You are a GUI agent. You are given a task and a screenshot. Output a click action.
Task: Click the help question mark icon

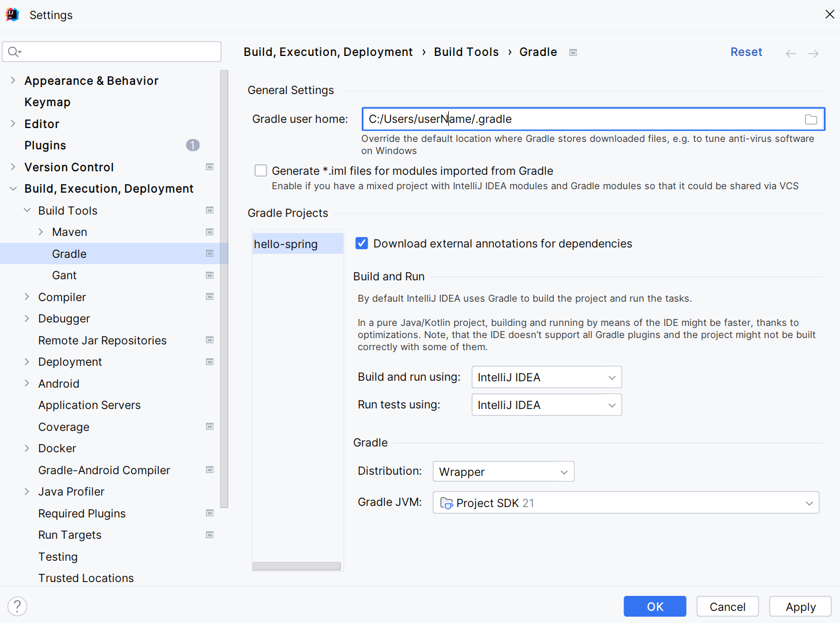coord(17,606)
